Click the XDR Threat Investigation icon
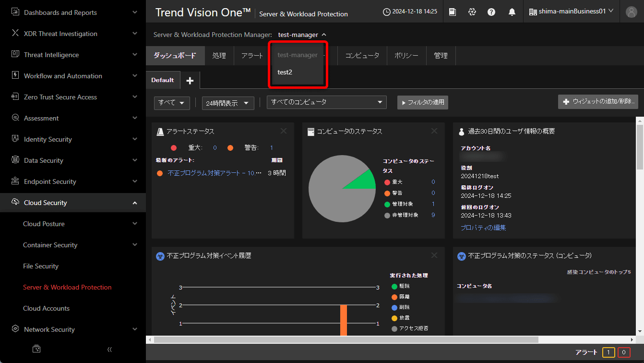This screenshot has width=644, height=363. click(x=15, y=34)
